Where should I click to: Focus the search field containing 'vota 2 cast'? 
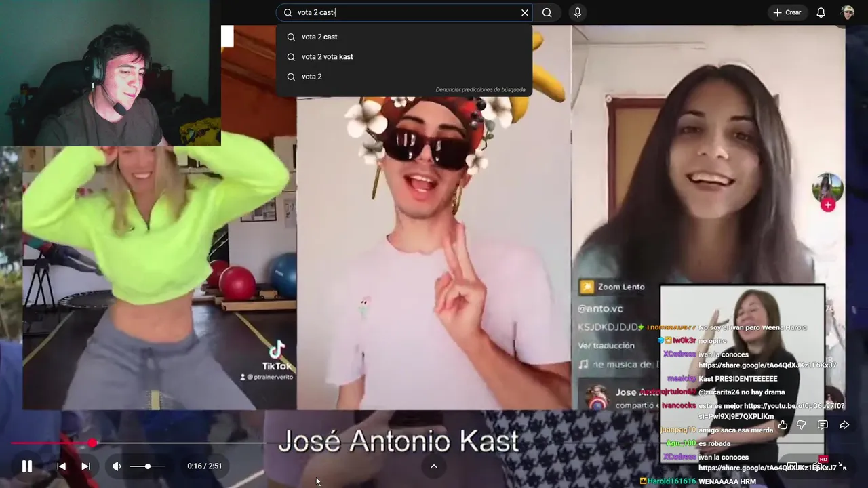406,12
